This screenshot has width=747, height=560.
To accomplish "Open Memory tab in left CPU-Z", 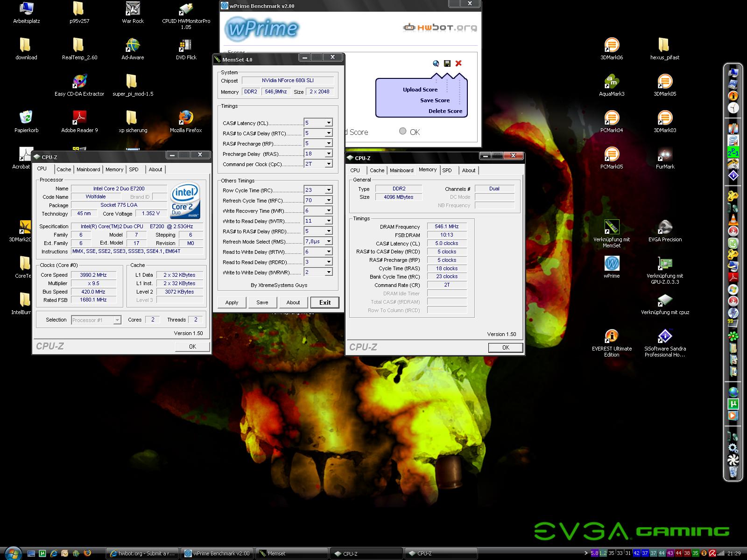I will (x=114, y=169).
